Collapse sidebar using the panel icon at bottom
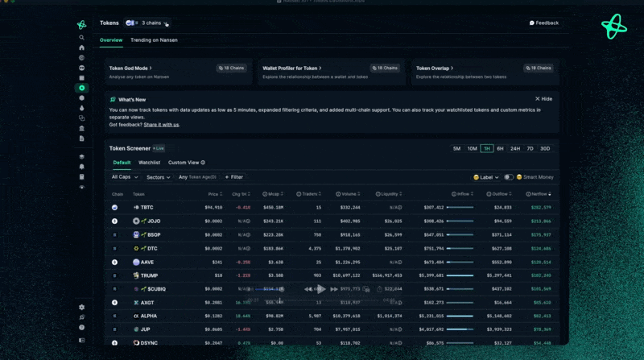The image size is (644, 360). 82,341
